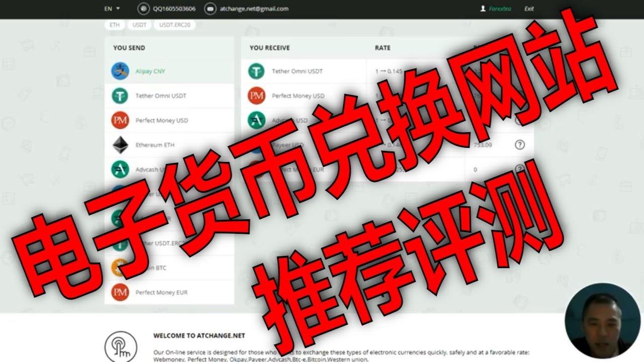
Task: Click the atchange.net@gmail.com email link
Action: point(254,9)
